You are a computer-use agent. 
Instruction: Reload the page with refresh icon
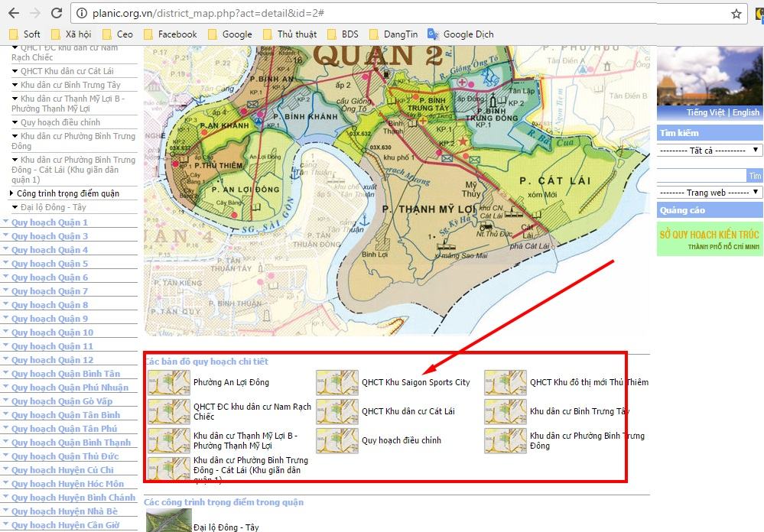click(x=57, y=14)
